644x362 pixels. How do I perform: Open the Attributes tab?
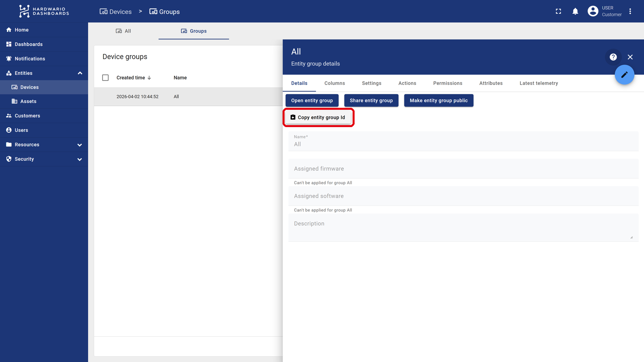491,83
